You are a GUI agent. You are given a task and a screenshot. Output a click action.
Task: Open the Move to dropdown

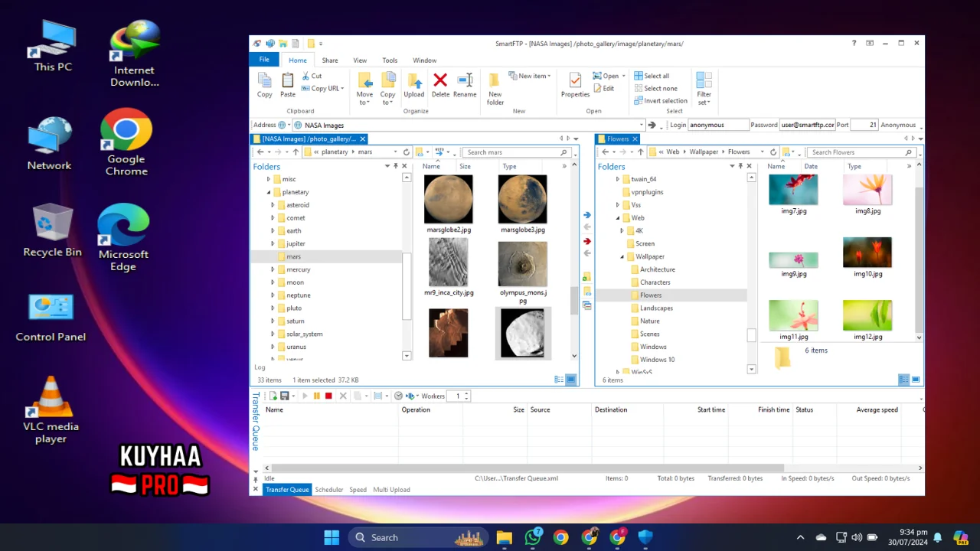pyautogui.click(x=364, y=89)
